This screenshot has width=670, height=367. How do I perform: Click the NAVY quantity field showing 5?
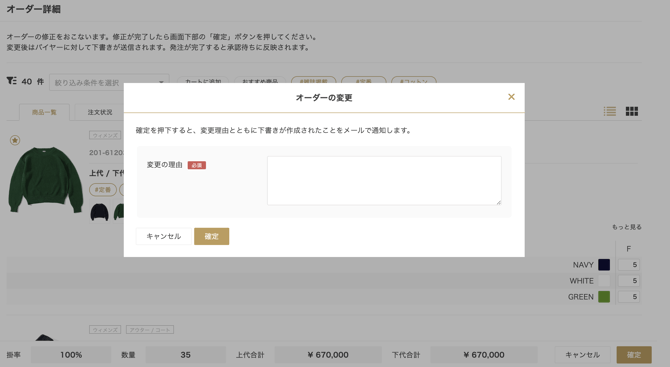click(629, 265)
